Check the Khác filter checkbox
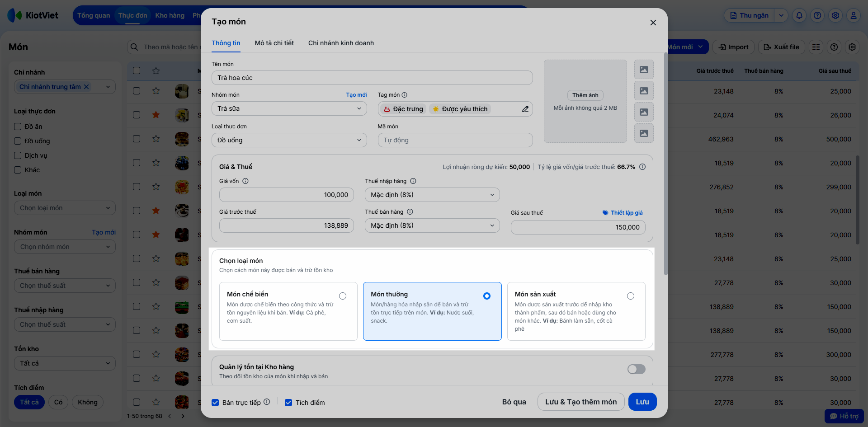 point(18,170)
